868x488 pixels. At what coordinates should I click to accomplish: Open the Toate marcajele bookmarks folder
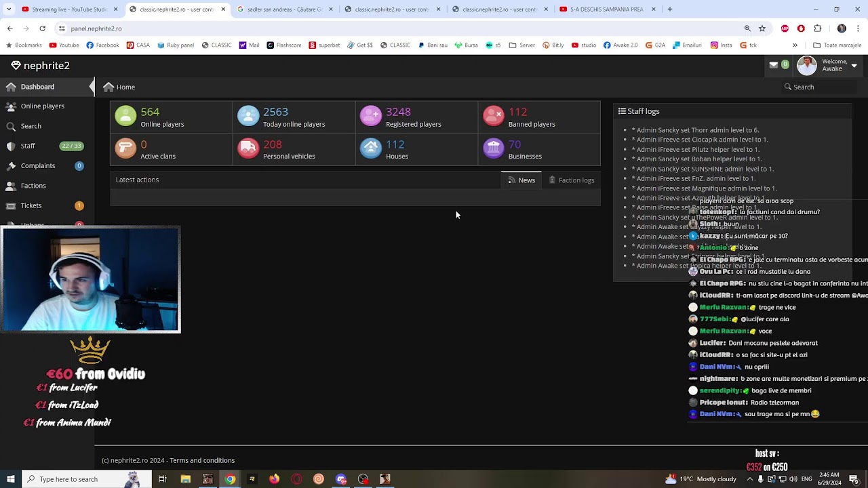(837, 45)
